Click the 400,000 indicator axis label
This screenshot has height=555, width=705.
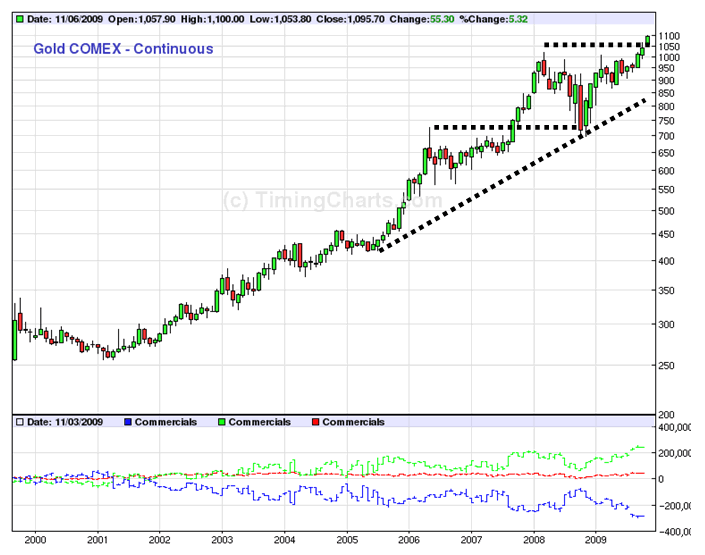tap(677, 427)
